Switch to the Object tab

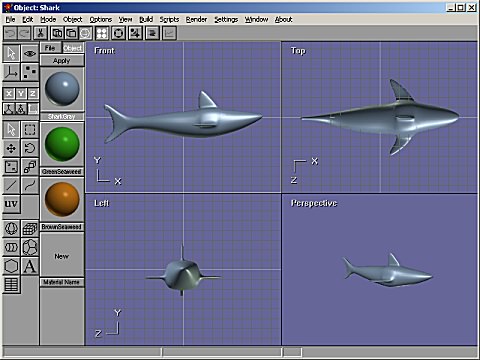click(x=73, y=48)
